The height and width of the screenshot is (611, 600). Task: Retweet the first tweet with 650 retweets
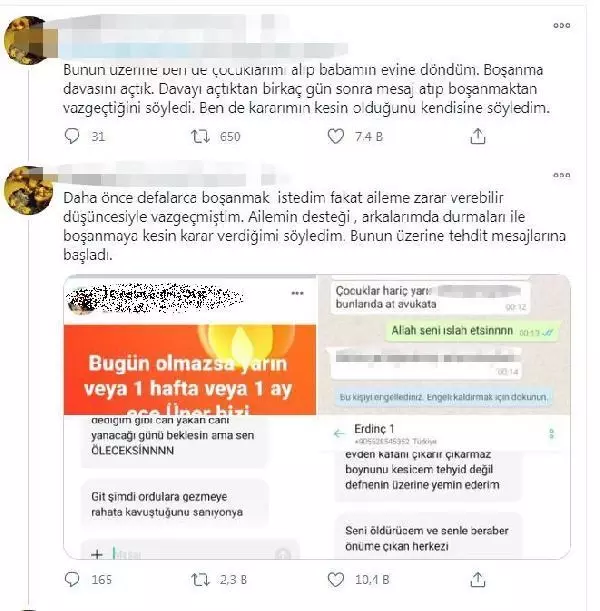tap(200, 136)
